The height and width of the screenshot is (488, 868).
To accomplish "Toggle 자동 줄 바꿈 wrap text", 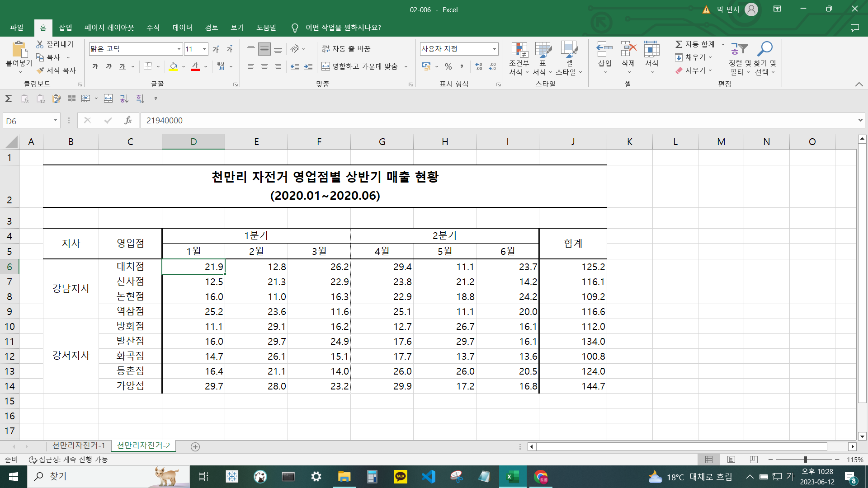I will coord(346,49).
